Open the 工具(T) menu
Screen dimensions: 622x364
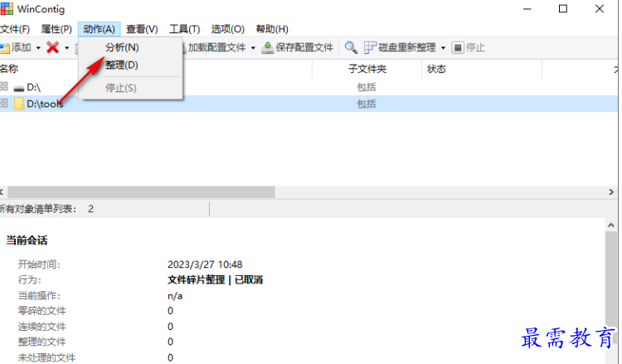pos(184,29)
